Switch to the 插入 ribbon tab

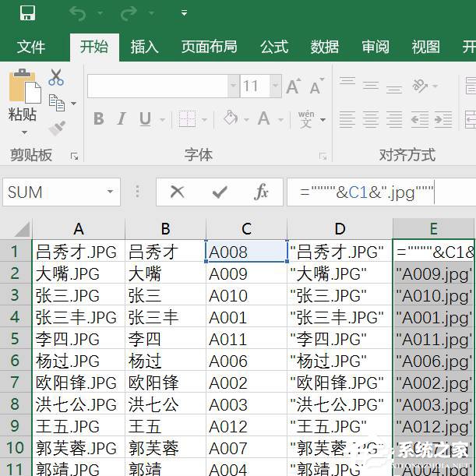144,47
